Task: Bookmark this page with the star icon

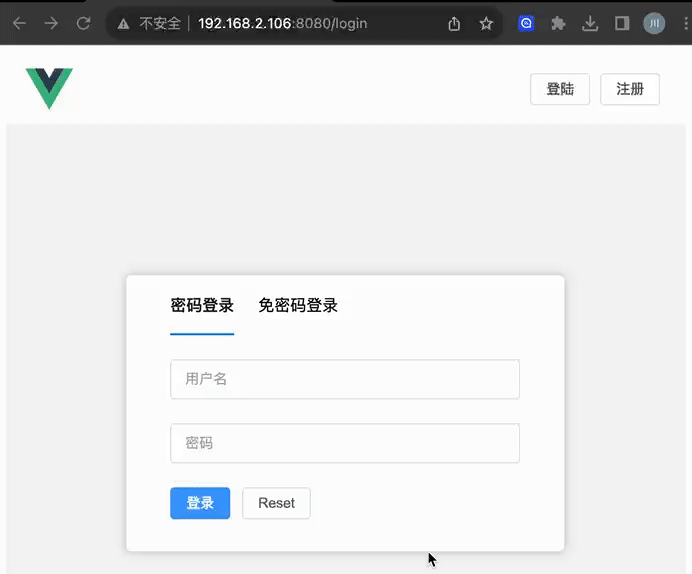Action: [486, 23]
